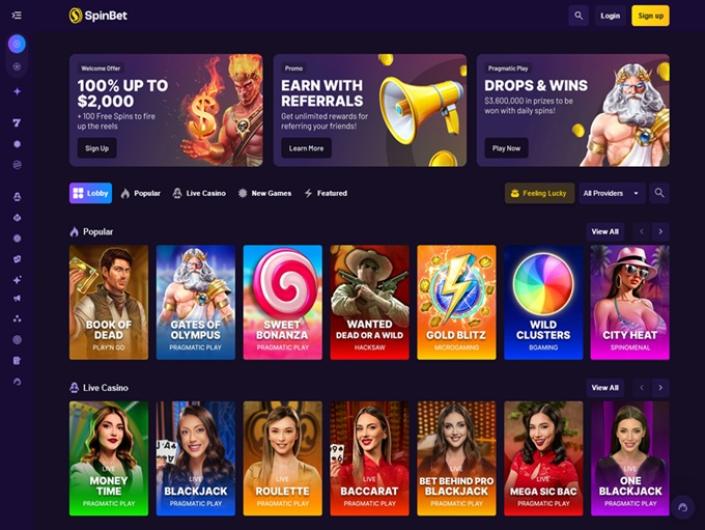Image resolution: width=705 pixels, height=530 pixels.
Task: View All Live Casino games
Action: 605,387
